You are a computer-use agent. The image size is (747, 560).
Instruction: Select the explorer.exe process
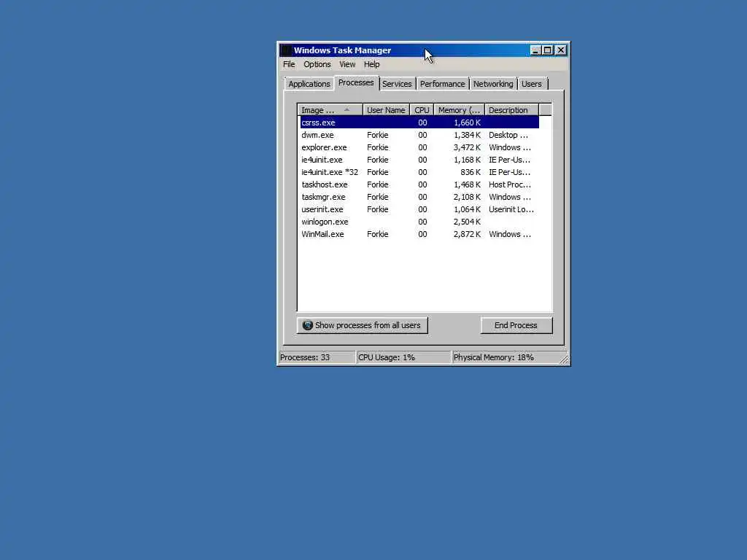419,147
